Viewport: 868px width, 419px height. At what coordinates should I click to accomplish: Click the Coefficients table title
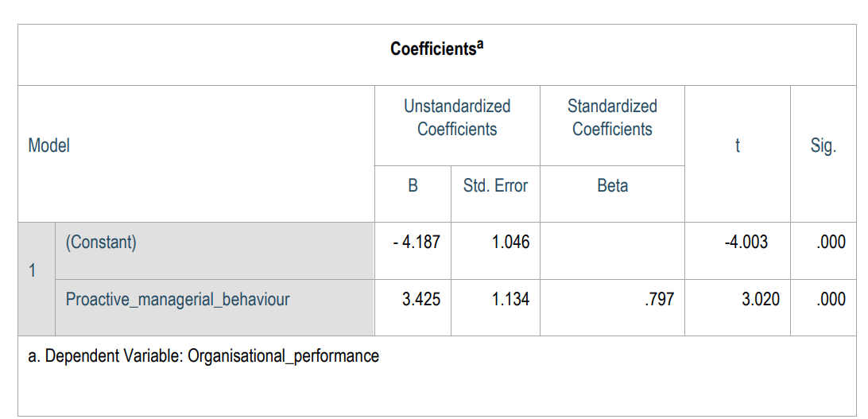pyautogui.click(x=437, y=48)
